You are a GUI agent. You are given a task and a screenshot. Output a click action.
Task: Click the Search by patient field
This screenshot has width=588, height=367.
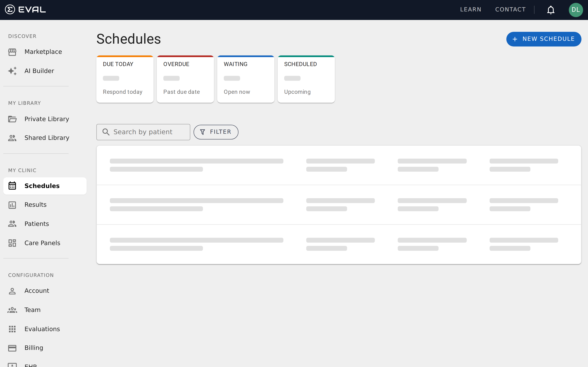point(143,132)
